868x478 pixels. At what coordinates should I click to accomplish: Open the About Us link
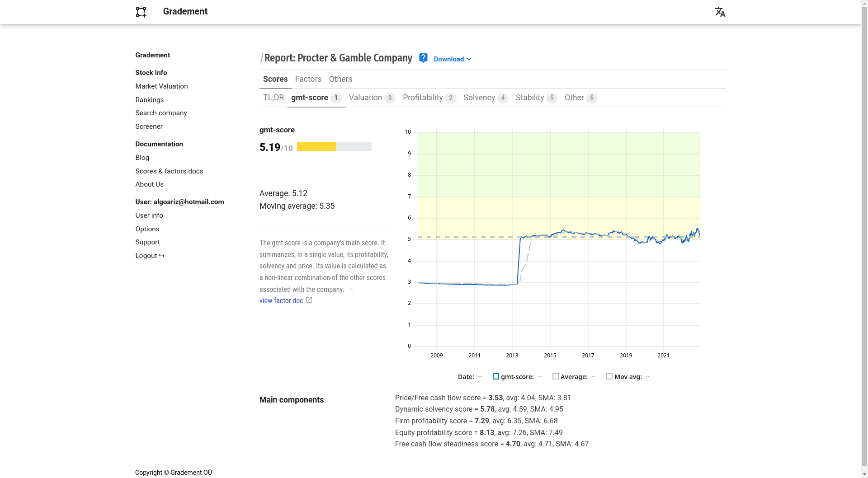point(149,184)
